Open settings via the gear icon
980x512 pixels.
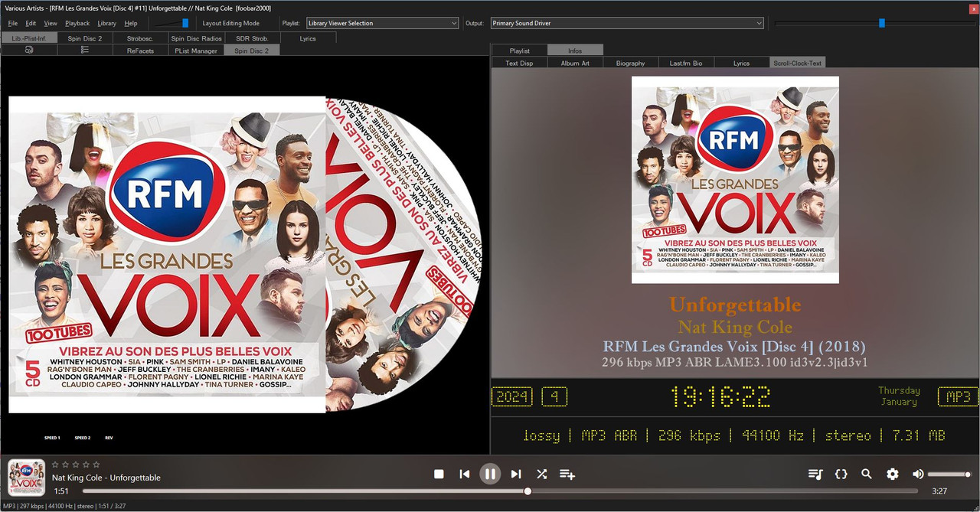tap(893, 474)
